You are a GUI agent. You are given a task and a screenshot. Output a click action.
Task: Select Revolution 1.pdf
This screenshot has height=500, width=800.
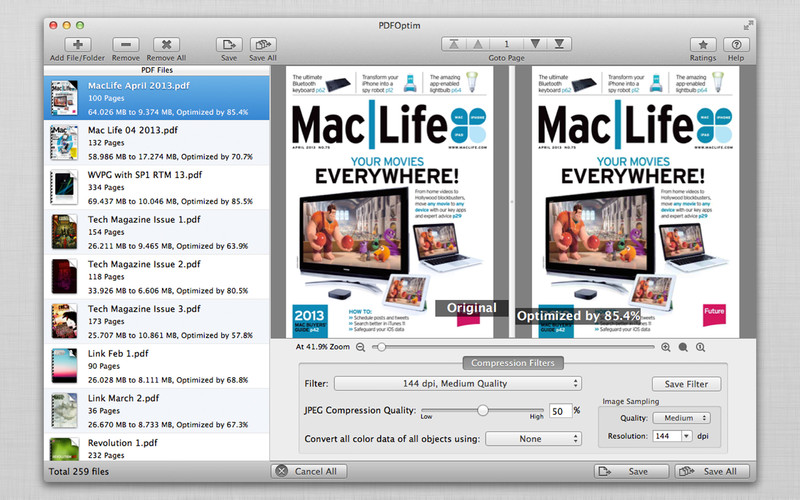click(157, 447)
